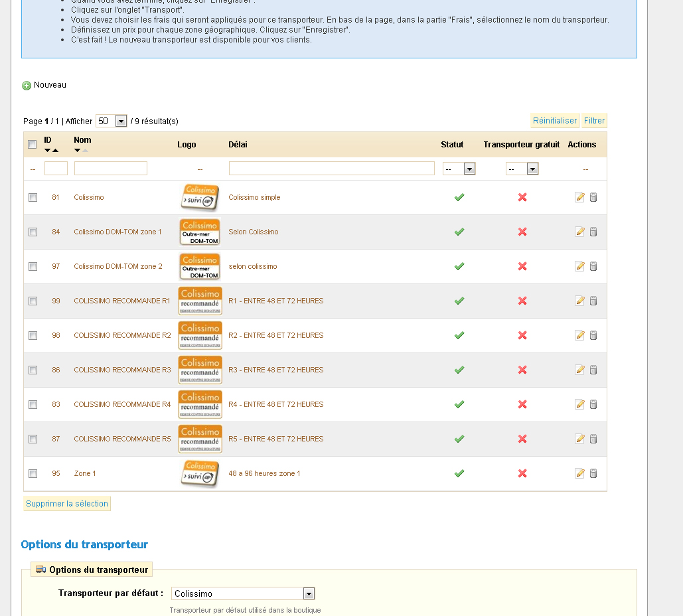Viewport: 683px width, 616px height.
Task: Delete COLISSIMO RECOMMANDE R2 carrier
Action: (593, 335)
